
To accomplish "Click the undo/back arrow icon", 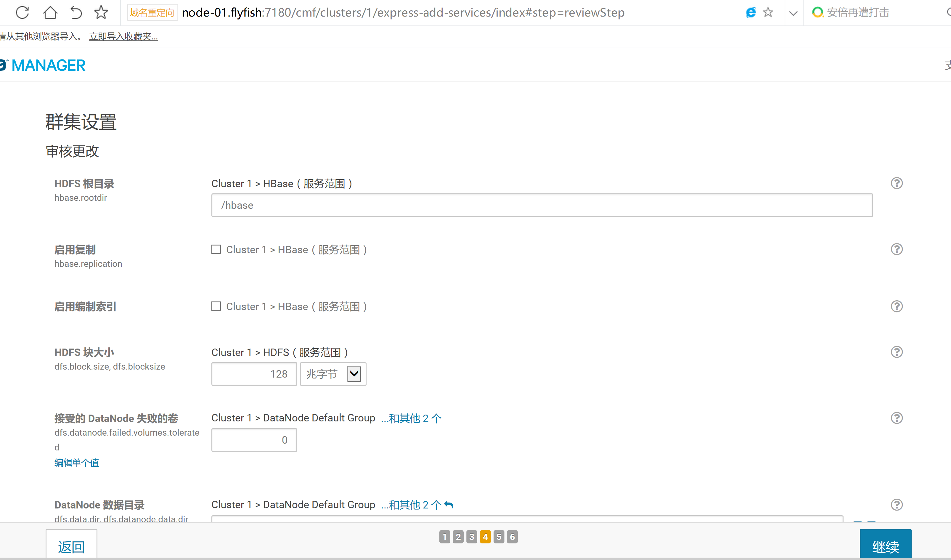I will [x=76, y=12].
